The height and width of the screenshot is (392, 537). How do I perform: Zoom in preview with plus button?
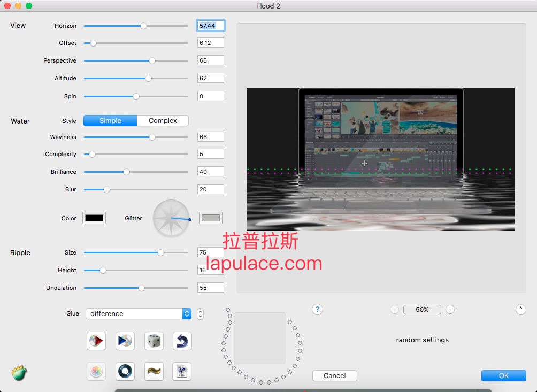[x=450, y=310]
